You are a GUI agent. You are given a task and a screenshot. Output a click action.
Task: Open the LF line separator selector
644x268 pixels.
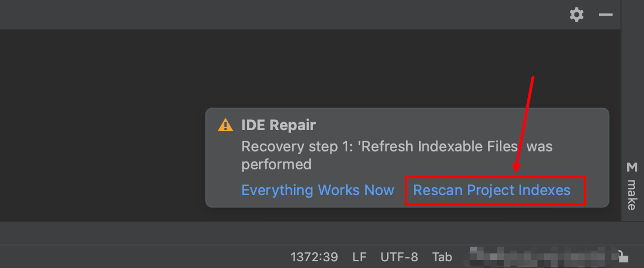coord(359,257)
